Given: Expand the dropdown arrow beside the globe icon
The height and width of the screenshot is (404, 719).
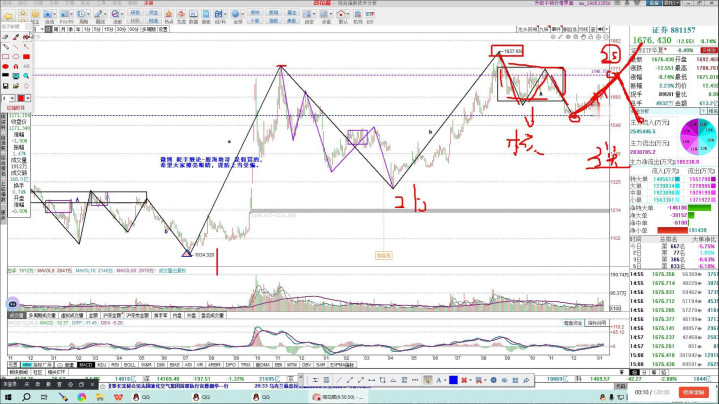Looking at the screenshot, I should point(243,14).
